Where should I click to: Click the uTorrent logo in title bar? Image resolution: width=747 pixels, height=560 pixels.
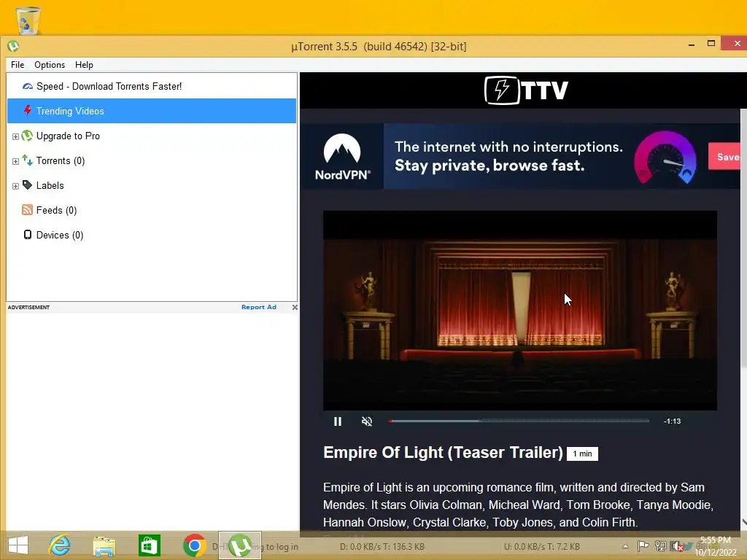13,46
